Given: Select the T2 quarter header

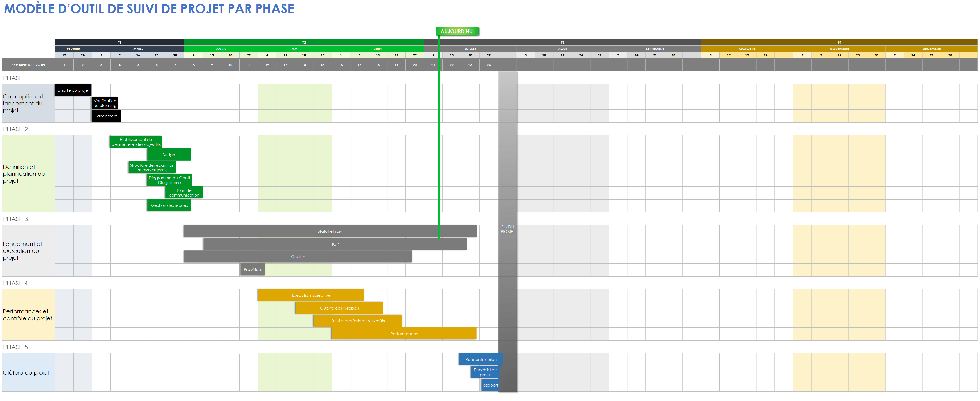Looking at the screenshot, I should coord(304,42).
